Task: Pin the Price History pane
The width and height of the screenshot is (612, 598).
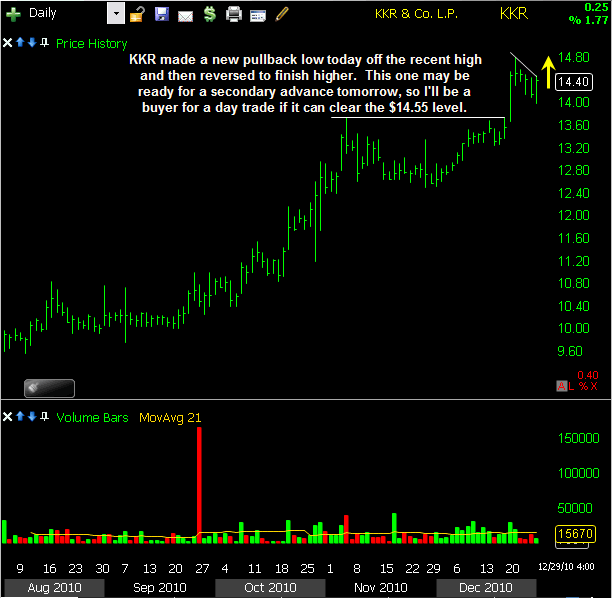Action: coord(44,42)
